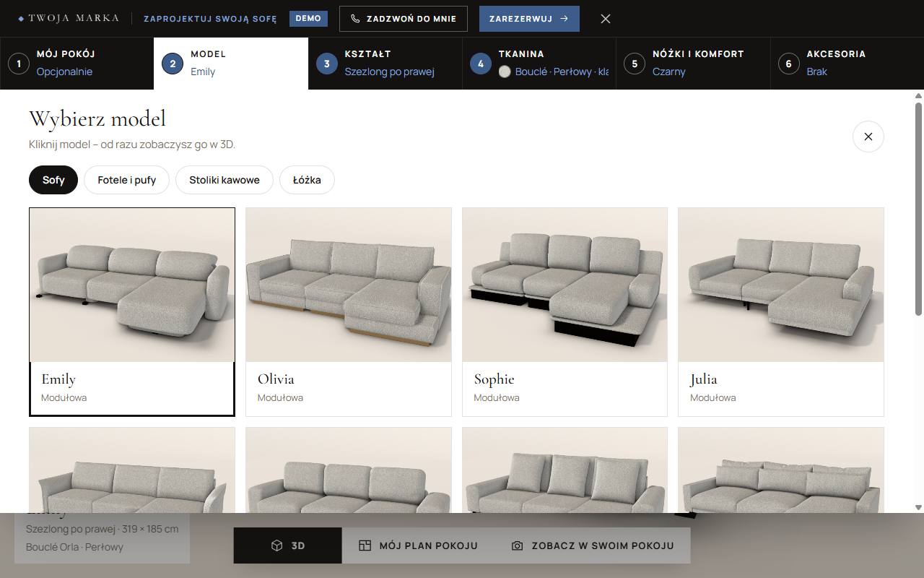Select the Sofy category filter
924x578 pixels.
[x=53, y=180]
